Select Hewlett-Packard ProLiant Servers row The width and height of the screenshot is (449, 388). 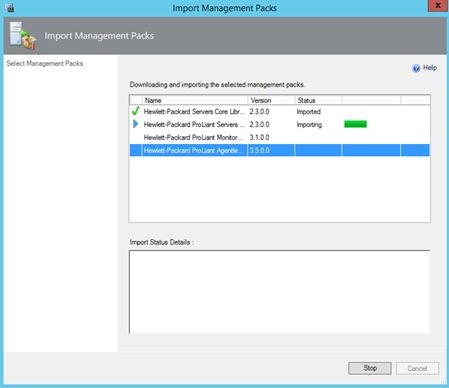coord(280,124)
